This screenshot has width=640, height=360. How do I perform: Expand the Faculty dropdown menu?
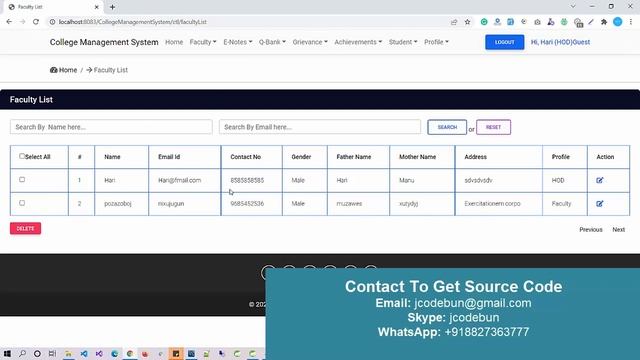click(203, 42)
